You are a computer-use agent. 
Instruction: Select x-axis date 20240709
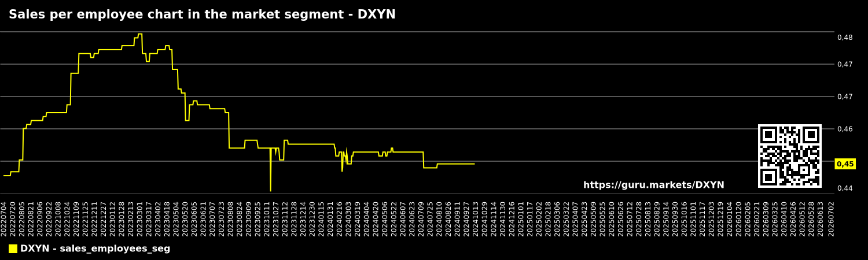click(421, 218)
